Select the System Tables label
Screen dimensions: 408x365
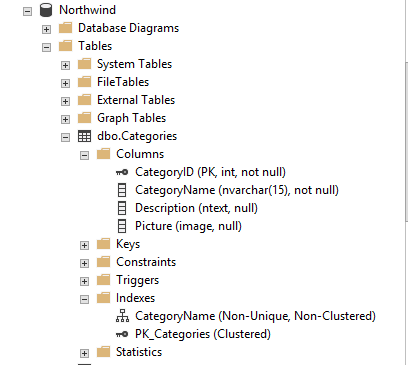click(x=134, y=64)
